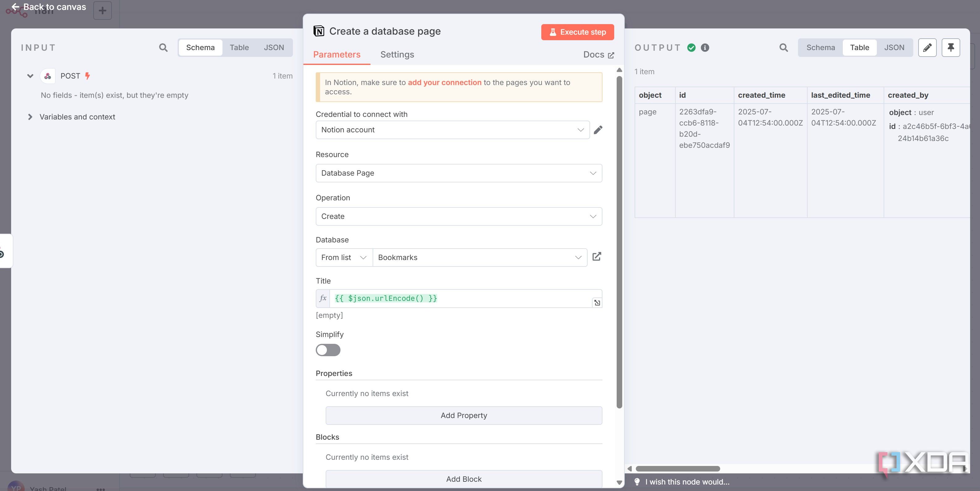Click the parameters panel vertical scrollbar
The width and height of the screenshot is (980, 491).
(x=619, y=242)
